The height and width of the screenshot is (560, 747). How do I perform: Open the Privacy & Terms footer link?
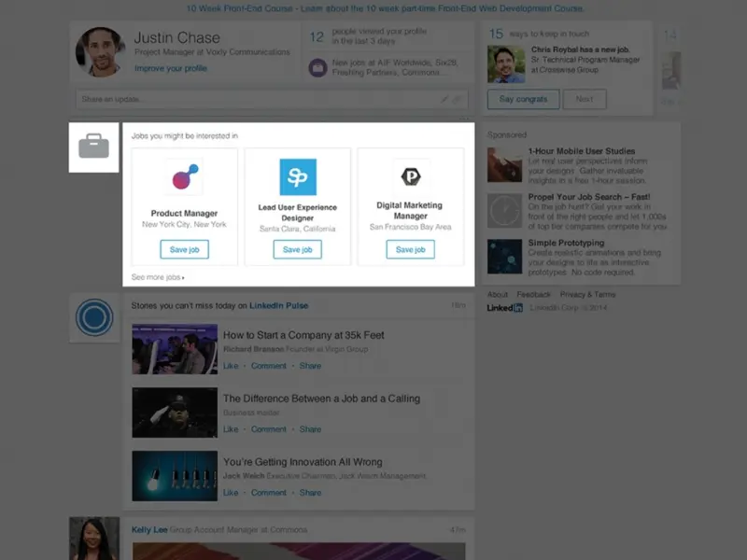[587, 295]
